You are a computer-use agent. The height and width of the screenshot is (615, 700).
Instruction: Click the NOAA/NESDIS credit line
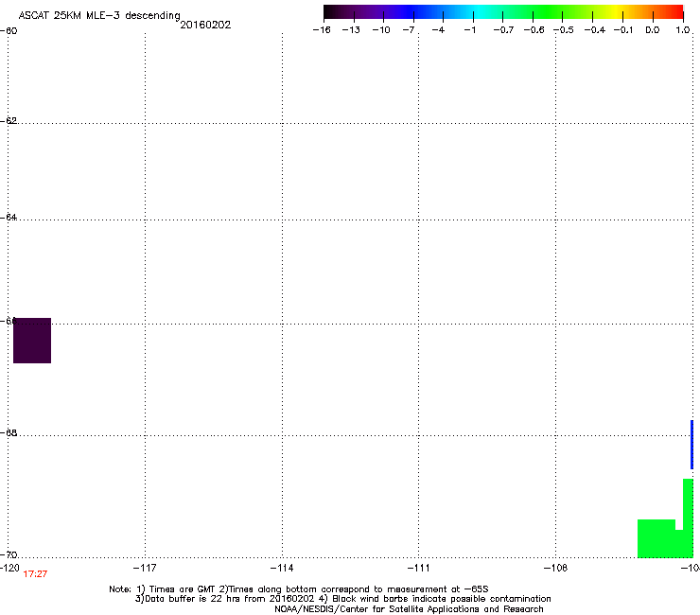409,609
